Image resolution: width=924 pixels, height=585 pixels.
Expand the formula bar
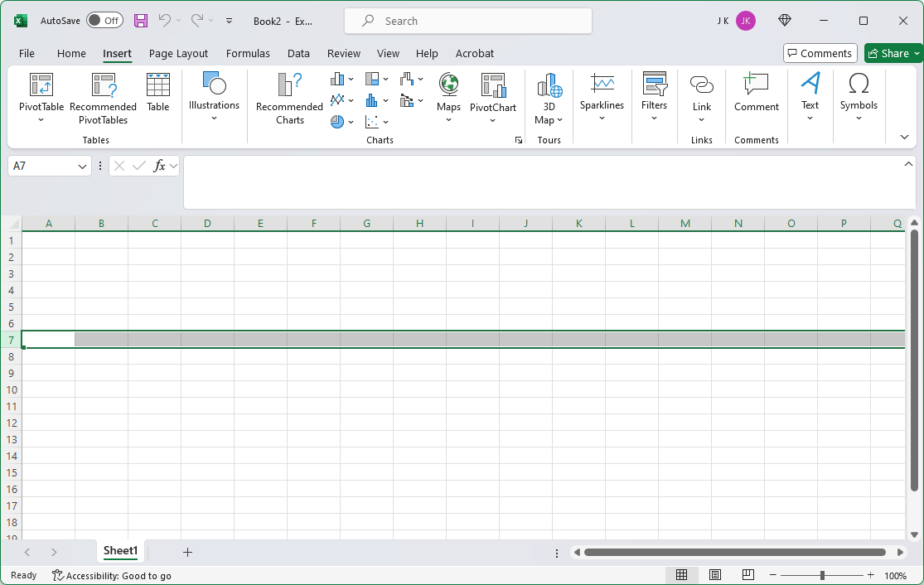(x=908, y=164)
